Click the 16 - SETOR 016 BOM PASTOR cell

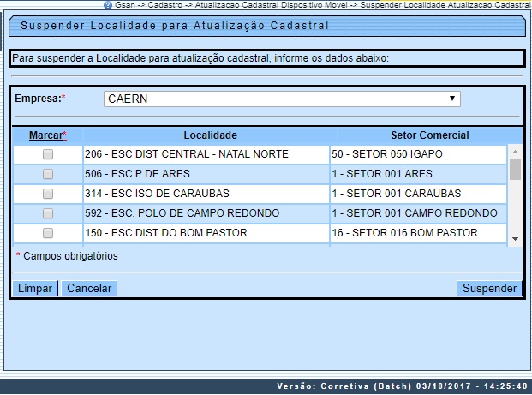coord(417,233)
